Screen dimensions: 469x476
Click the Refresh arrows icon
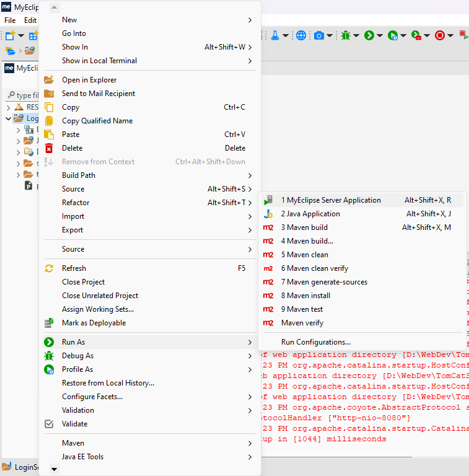coord(49,268)
